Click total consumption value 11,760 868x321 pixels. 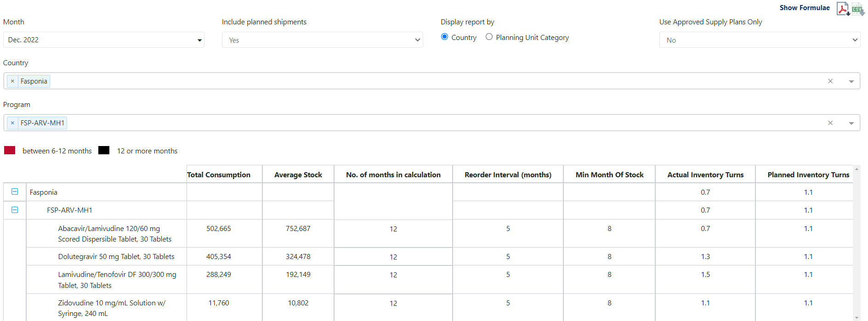(x=219, y=303)
